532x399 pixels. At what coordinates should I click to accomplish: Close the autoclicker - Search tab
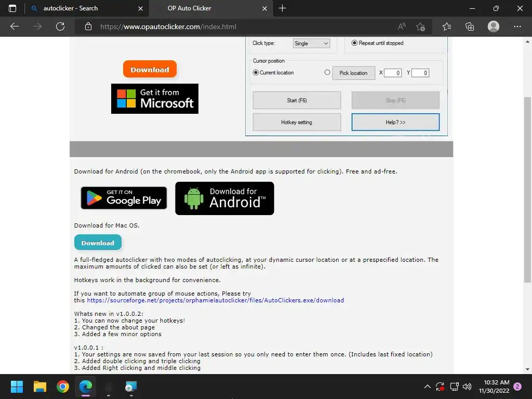140,8
